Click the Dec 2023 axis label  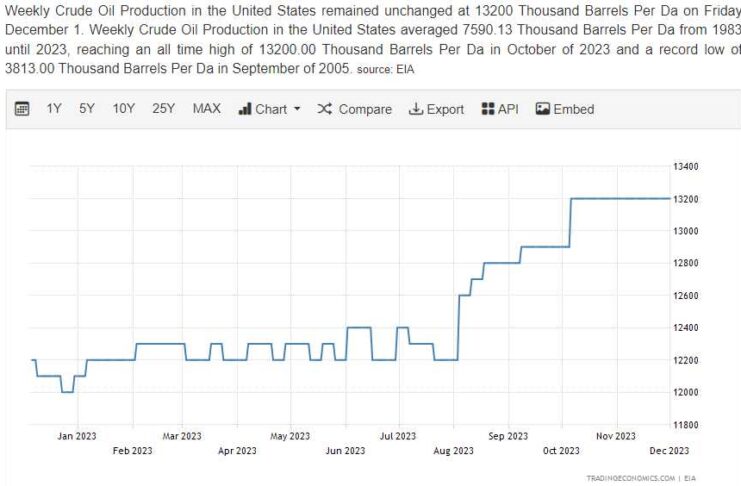click(x=669, y=451)
